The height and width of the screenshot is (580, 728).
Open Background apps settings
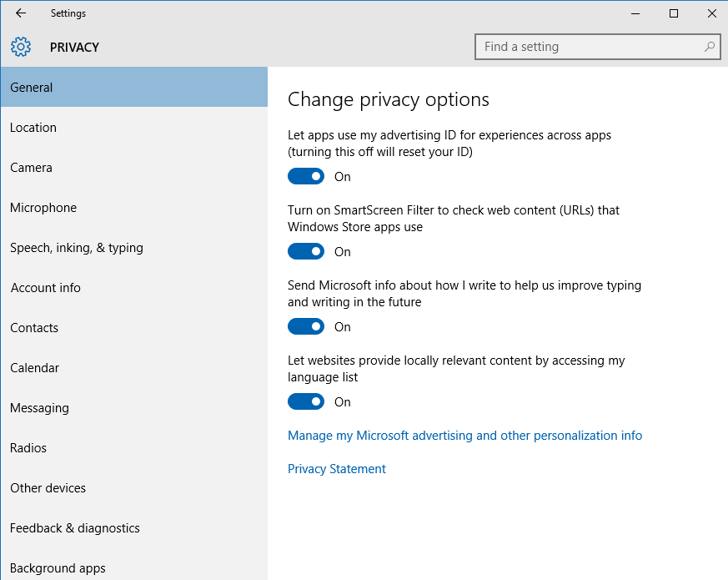[x=134, y=568]
